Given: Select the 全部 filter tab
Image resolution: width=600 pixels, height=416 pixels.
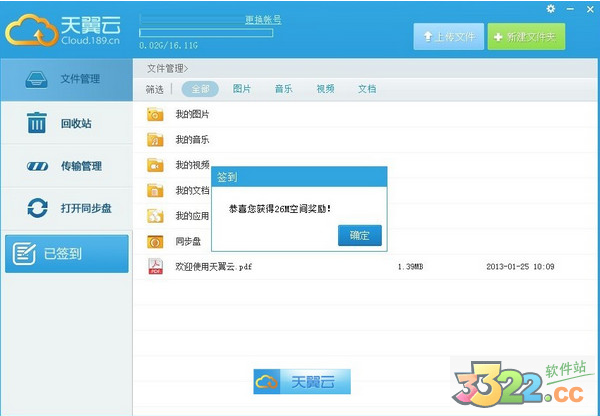Looking at the screenshot, I should point(200,89).
